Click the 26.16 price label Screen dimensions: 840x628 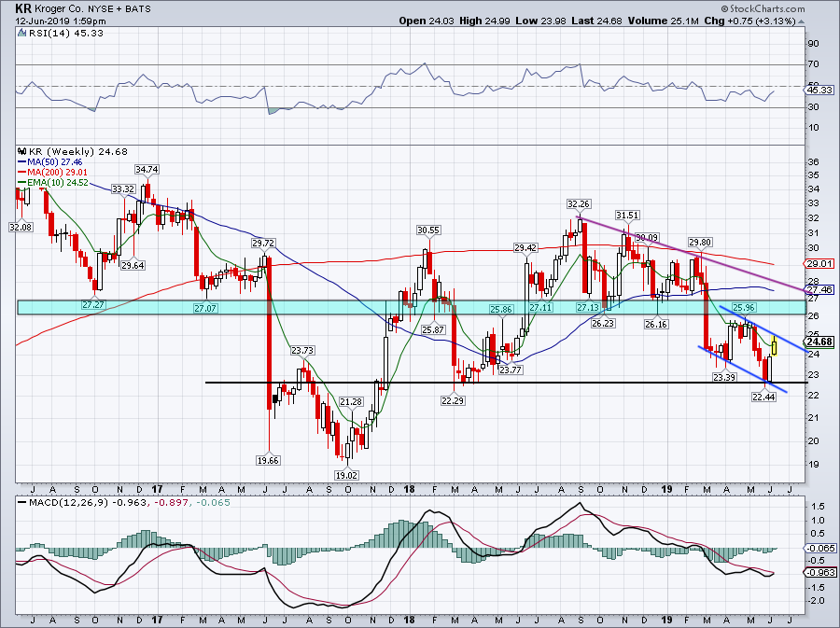click(x=656, y=325)
